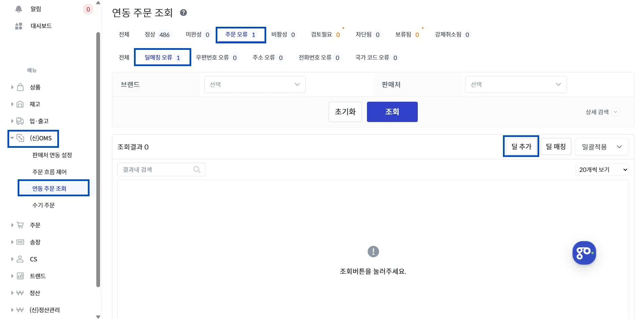Select the 딜매칭 오류 sub-tab
The width and height of the screenshot is (644, 319).
coord(163,57)
